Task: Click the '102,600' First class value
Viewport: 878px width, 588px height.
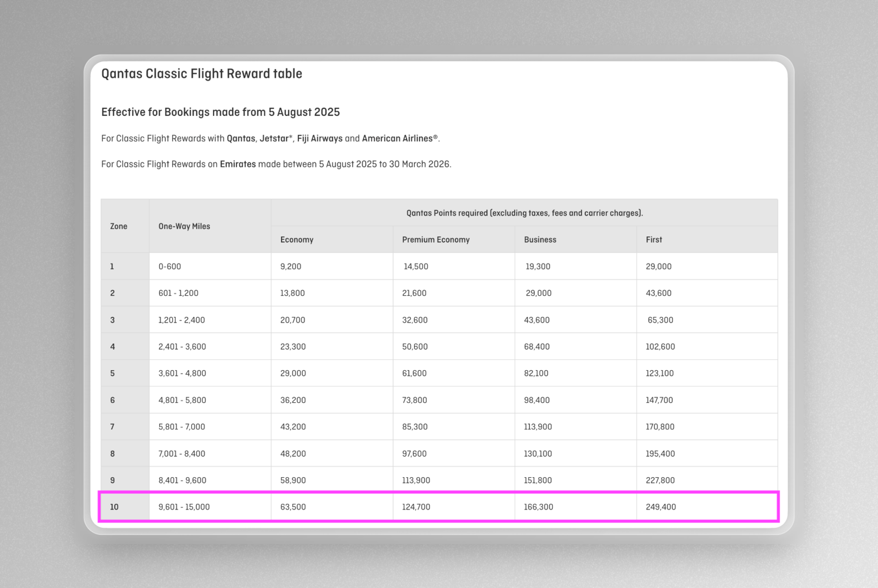Action: (x=660, y=346)
